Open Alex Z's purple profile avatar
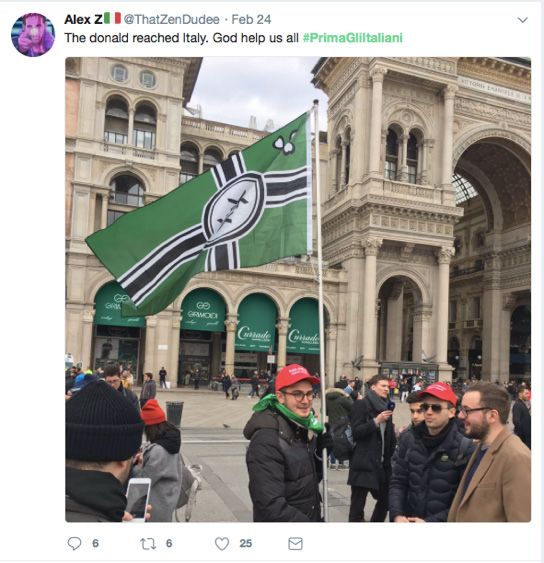Viewport: 544px width, 563px height. pos(33,35)
